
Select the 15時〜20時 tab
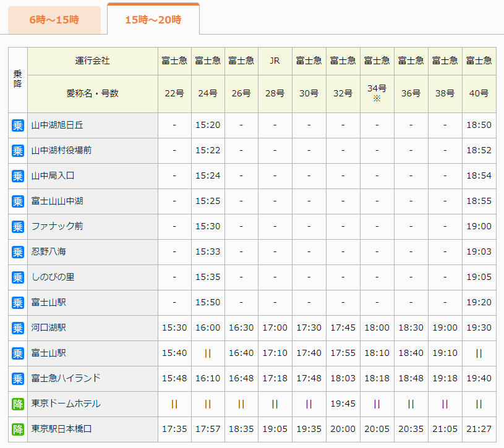(x=153, y=19)
